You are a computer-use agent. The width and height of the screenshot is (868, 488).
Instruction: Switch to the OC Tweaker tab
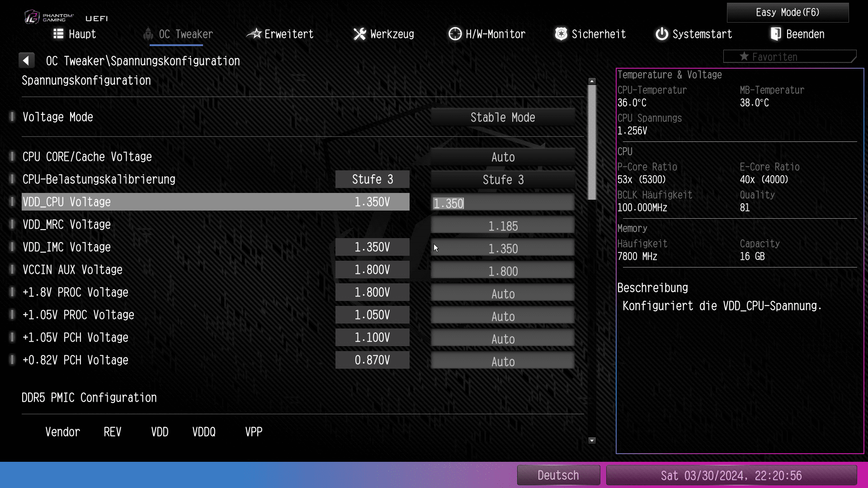(x=185, y=34)
